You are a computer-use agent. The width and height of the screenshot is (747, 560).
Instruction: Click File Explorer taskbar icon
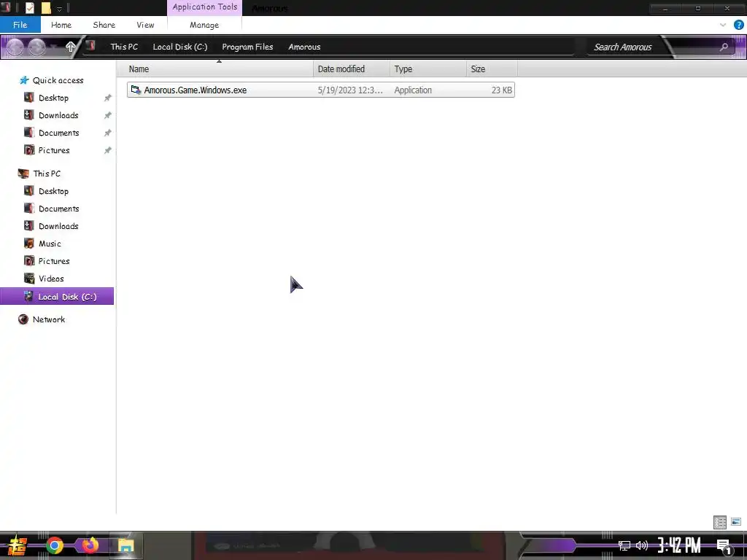[x=125, y=545]
